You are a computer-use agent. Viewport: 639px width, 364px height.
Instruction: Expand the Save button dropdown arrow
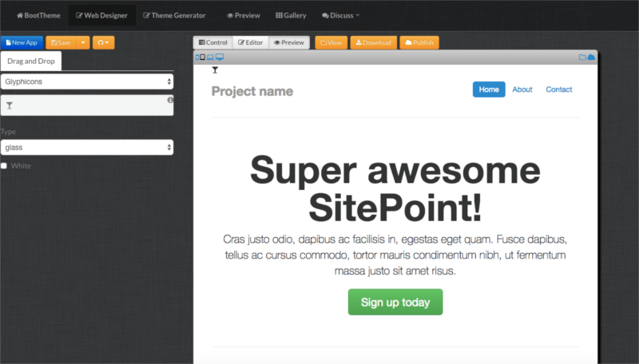[x=84, y=42]
